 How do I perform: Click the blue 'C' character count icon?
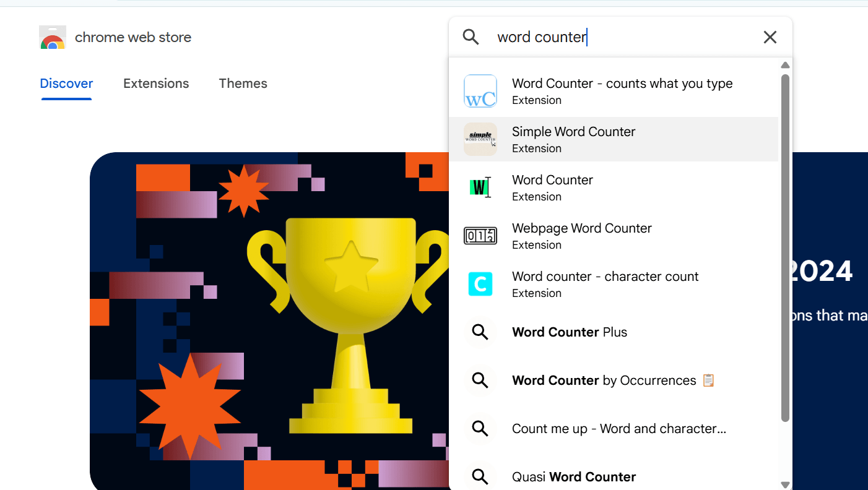point(480,283)
